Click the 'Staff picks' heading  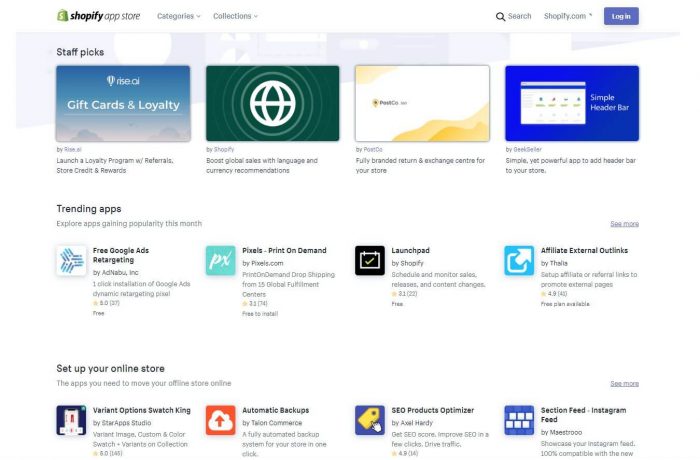(80, 52)
